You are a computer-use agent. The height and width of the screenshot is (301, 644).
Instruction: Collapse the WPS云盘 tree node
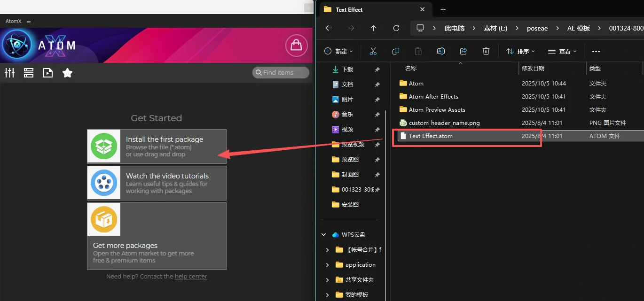[x=323, y=234]
